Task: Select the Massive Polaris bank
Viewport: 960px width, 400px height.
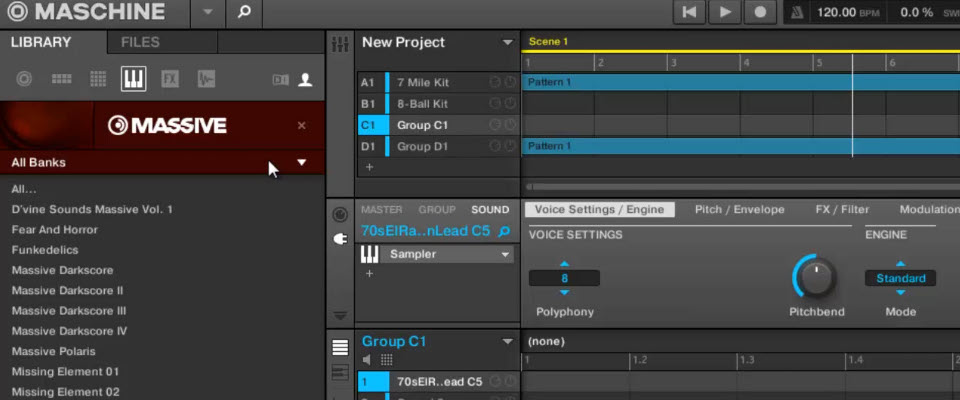Action: click(x=53, y=352)
